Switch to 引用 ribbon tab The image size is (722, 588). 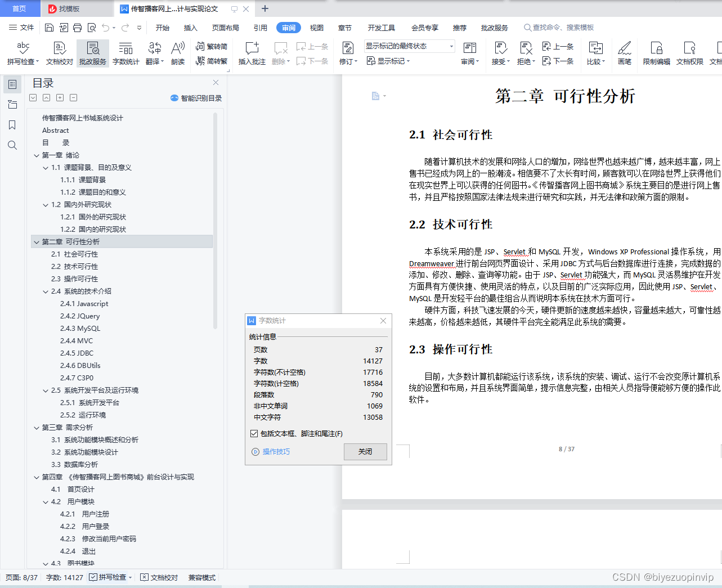pos(261,28)
